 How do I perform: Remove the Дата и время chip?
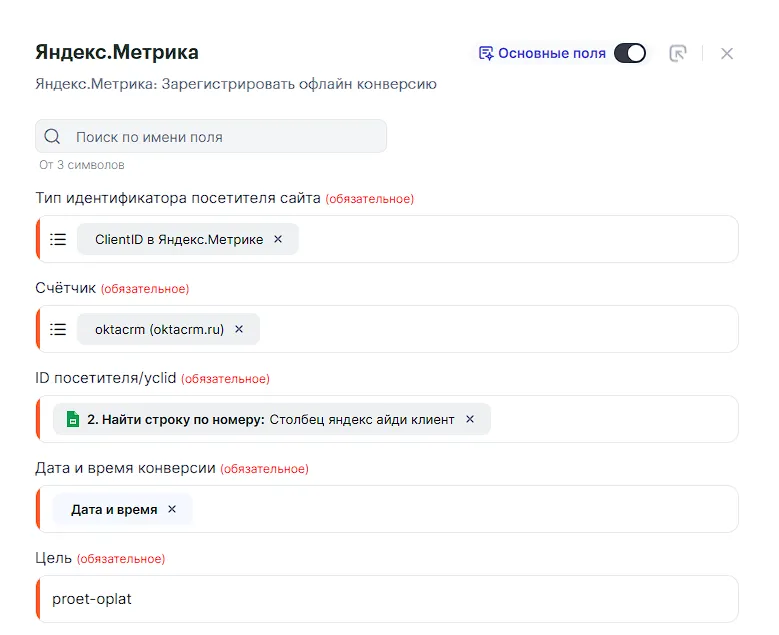click(x=172, y=509)
